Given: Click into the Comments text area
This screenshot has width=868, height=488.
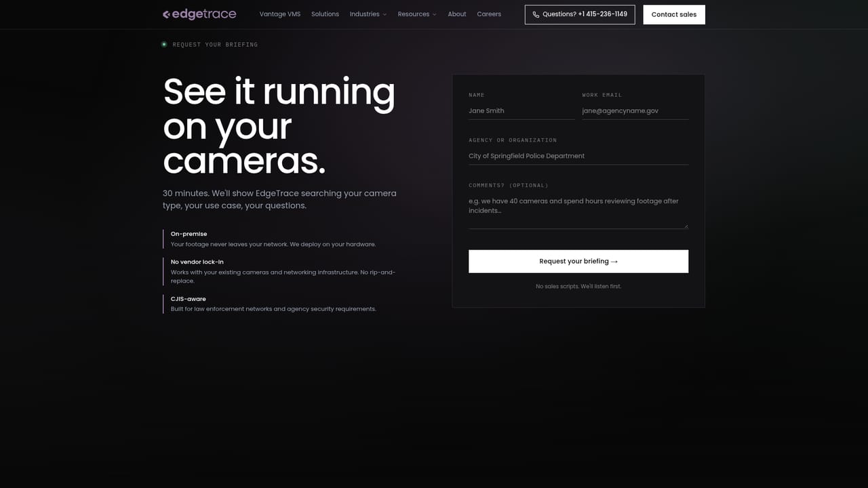Looking at the screenshot, I should (x=578, y=211).
